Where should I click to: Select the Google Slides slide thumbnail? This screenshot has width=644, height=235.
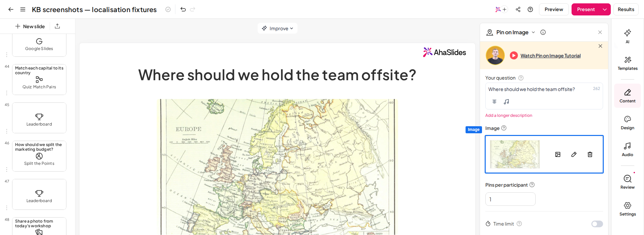(x=39, y=45)
